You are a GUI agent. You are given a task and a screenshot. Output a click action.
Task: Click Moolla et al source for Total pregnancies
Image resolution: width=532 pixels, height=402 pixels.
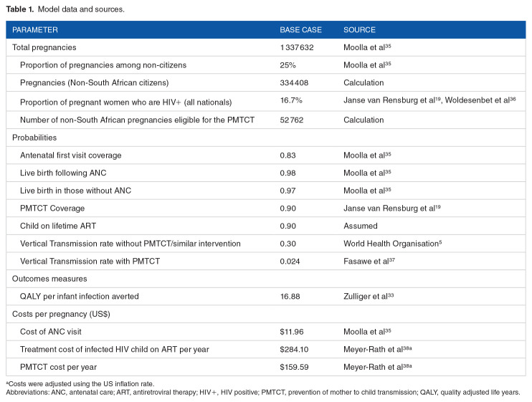[366, 48]
